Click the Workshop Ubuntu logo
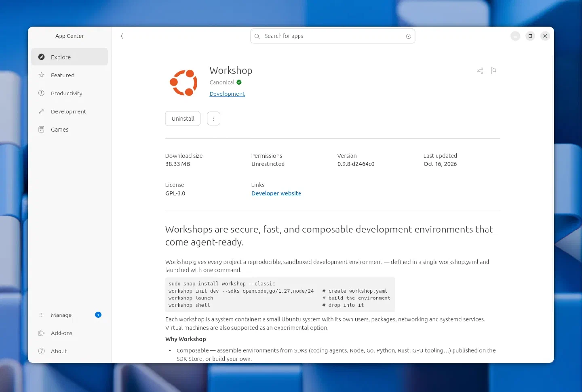This screenshot has height=392, width=582. 183,83
